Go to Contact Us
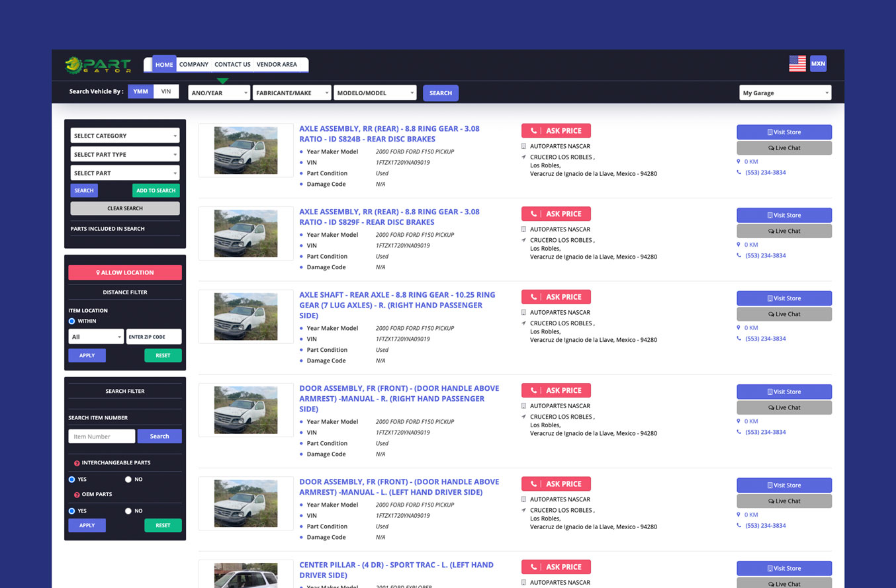The image size is (896, 588). pyautogui.click(x=232, y=64)
